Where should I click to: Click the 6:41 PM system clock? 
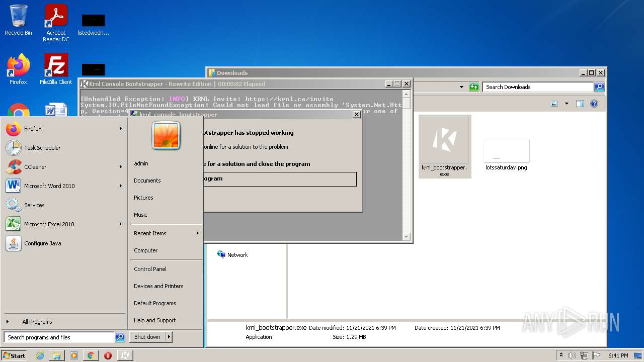pos(618,355)
